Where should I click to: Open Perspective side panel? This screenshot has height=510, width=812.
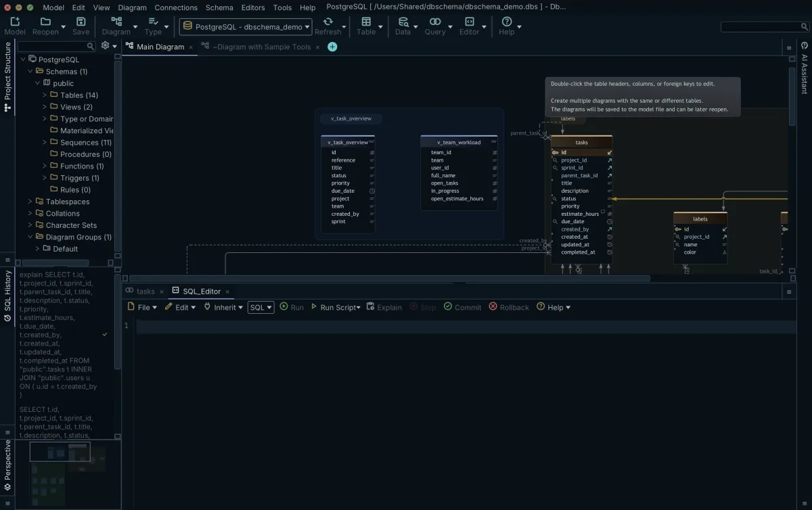(x=8, y=465)
